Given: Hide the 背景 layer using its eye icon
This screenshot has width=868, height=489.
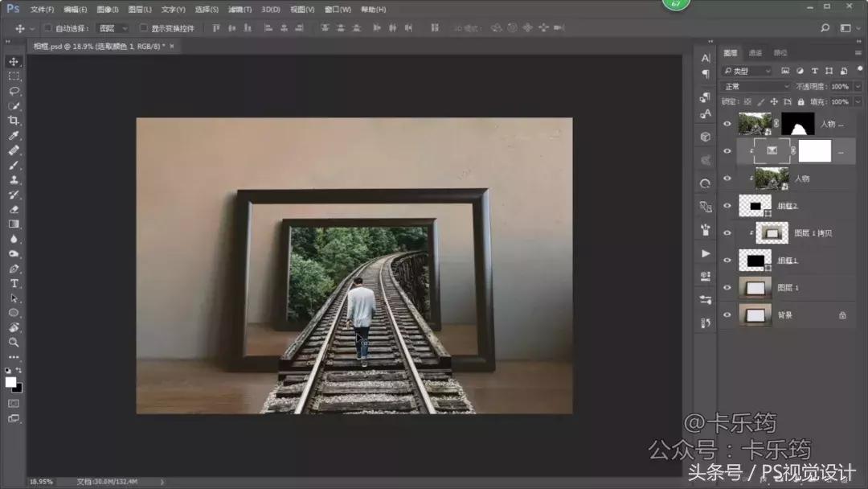Looking at the screenshot, I should point(727,315).
